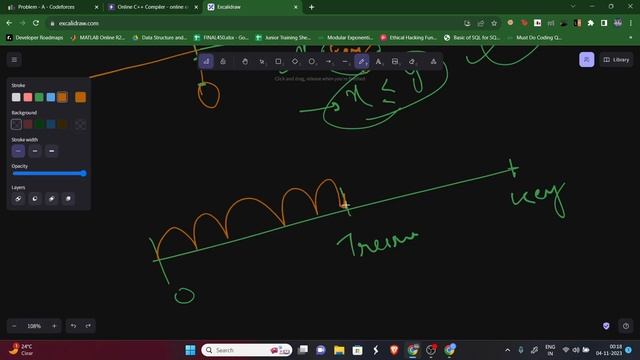Select the Insert image tool
The height and width of the screenshot is (360, 640).
click(x=395, y=62)
